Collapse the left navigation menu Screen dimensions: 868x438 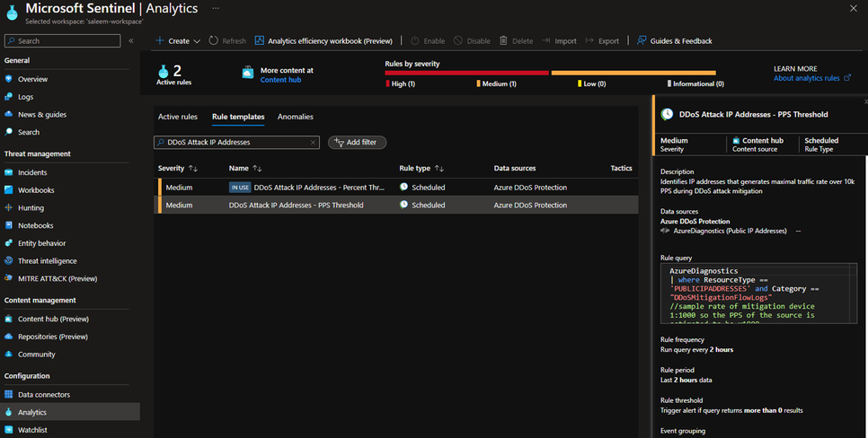pyautogui.click(x=131, y=41)
